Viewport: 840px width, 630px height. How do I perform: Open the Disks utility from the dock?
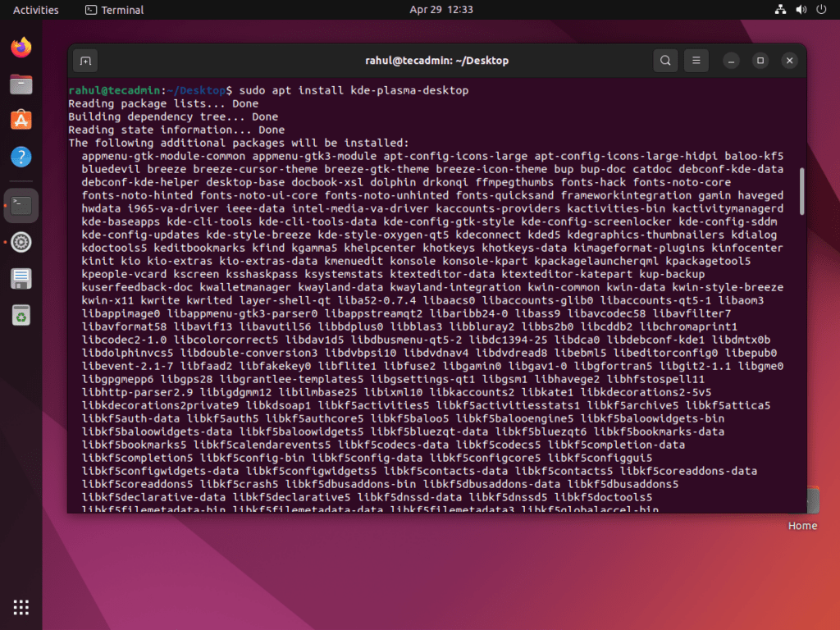coord(21,278)
